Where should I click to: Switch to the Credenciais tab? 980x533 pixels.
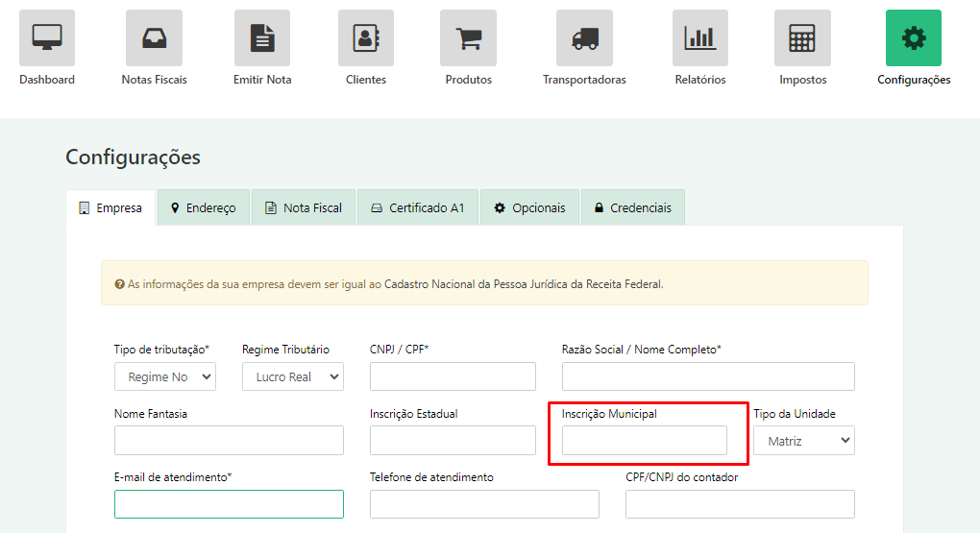633,208
